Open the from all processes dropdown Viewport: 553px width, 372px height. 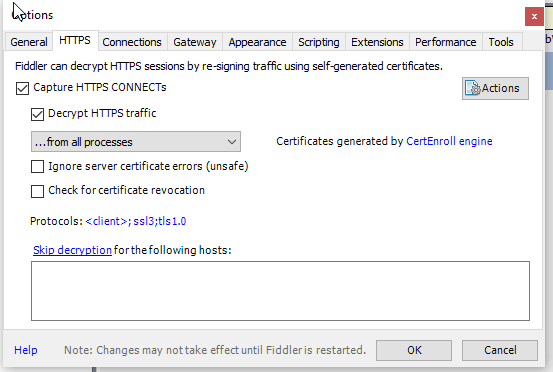[x=136, y=142]
